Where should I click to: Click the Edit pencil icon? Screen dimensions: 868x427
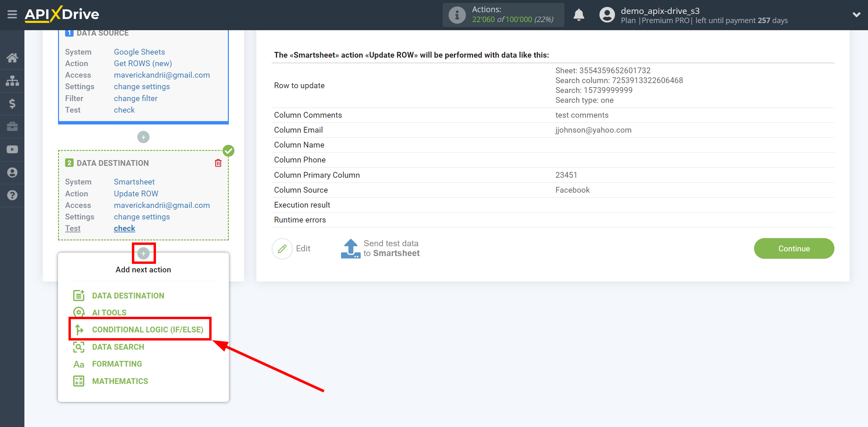point(282,249)
